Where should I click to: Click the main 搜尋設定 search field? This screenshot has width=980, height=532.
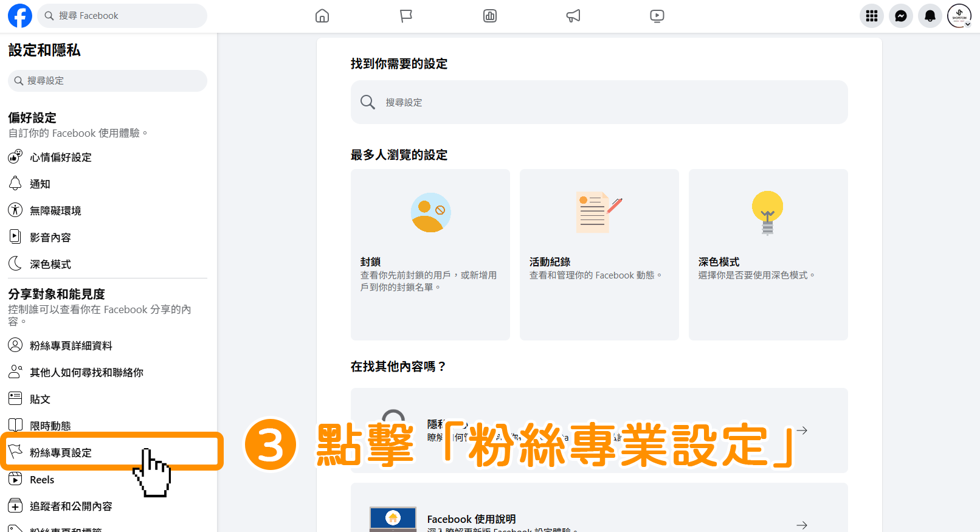click(x=599, y=102)
